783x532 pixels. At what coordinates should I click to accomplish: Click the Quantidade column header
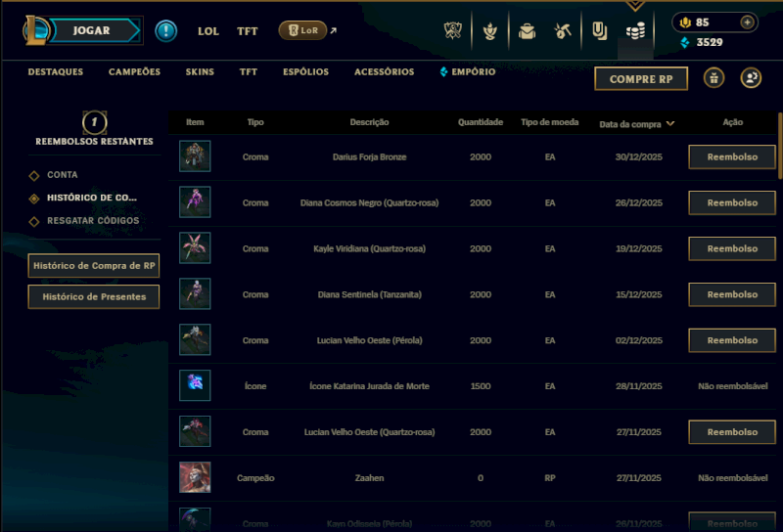[481, 122]
